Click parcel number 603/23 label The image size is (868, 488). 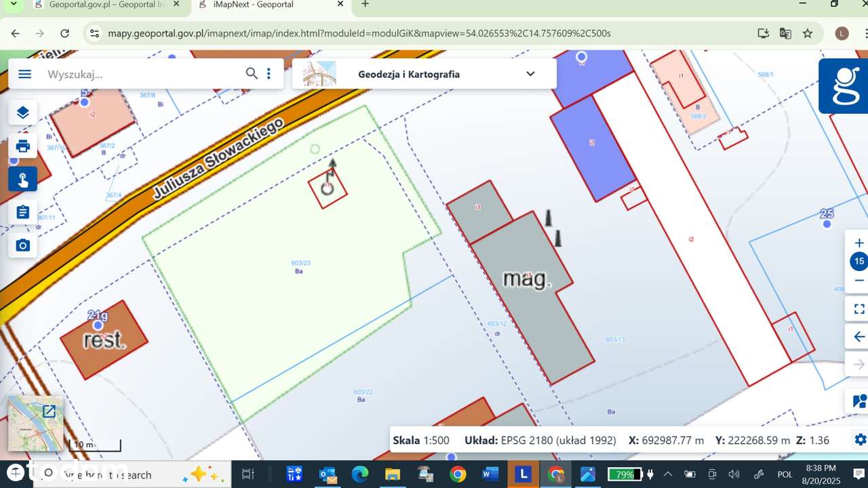300,263
